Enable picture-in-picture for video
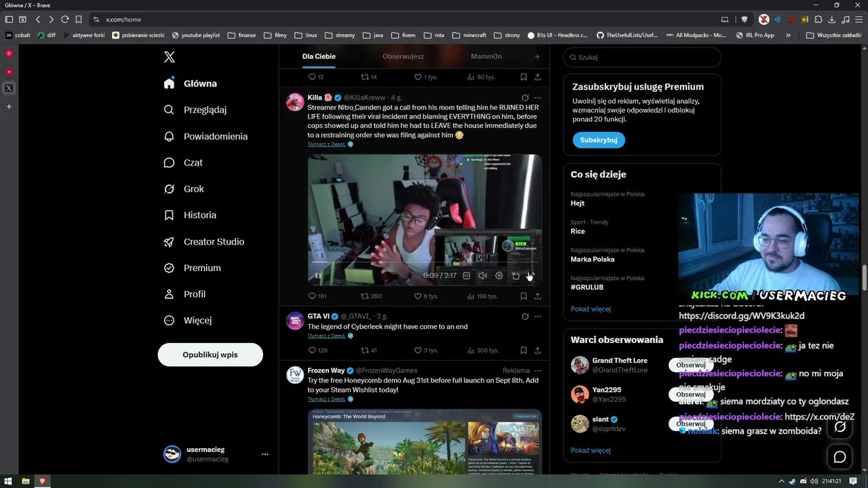 515,276
